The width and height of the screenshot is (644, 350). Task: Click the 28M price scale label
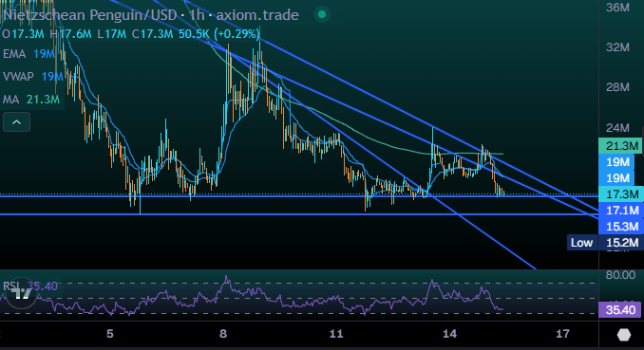click(x=617, y=87)
